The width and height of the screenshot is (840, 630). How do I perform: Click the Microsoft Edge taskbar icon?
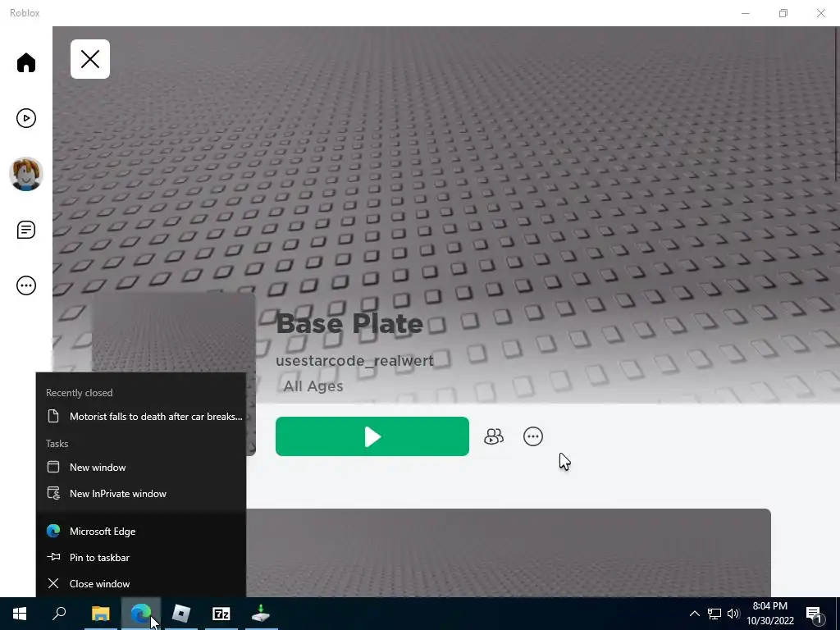(x=141, y=614)
